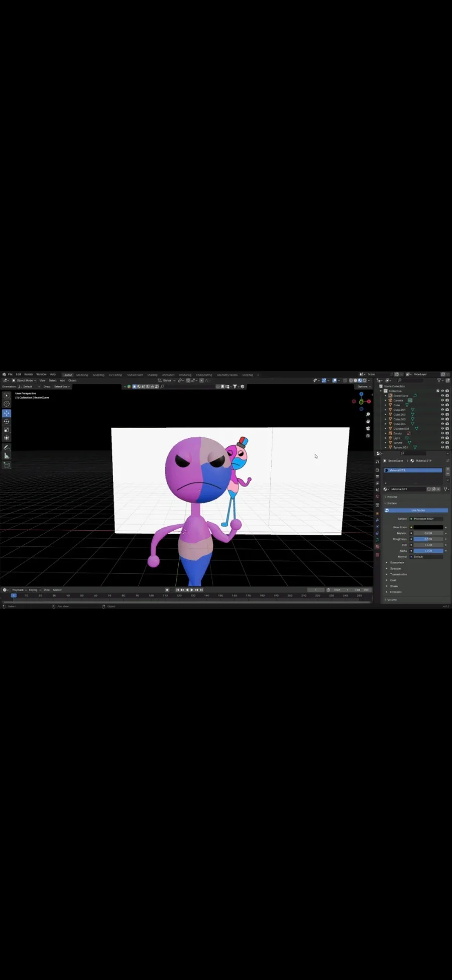452x980 pixels.
Task: Open the Render properties tab
Action: pyautogui.click(x=377, y=470)
